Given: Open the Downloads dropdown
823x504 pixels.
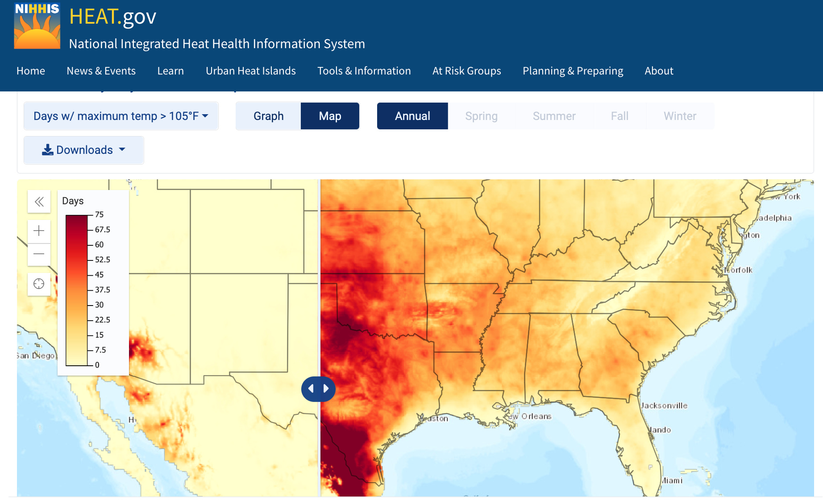Looking at the screenshot, I should [x=83, y=150].
